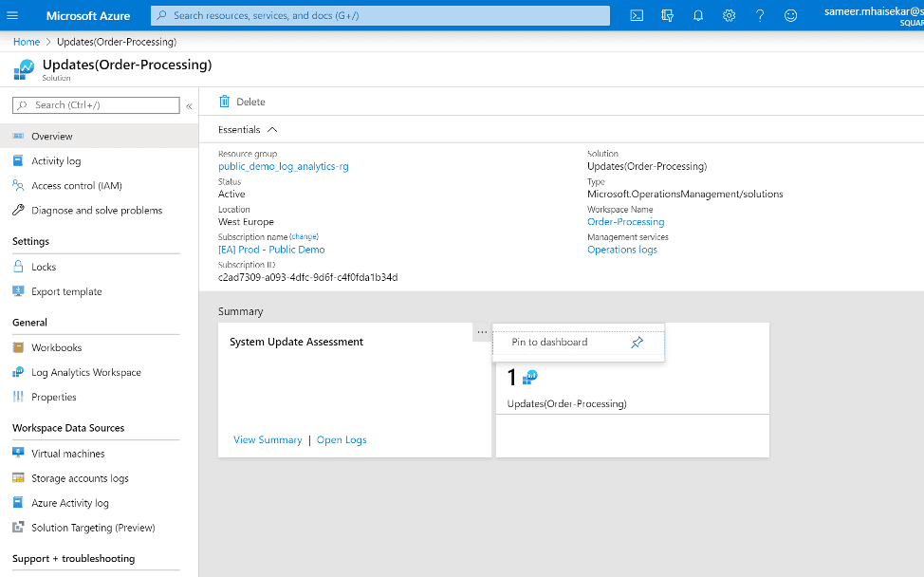Click the Updates(Order-Processing) summary tile label
924x577 pixels.
pyautogui.click(x=567, y=403)
